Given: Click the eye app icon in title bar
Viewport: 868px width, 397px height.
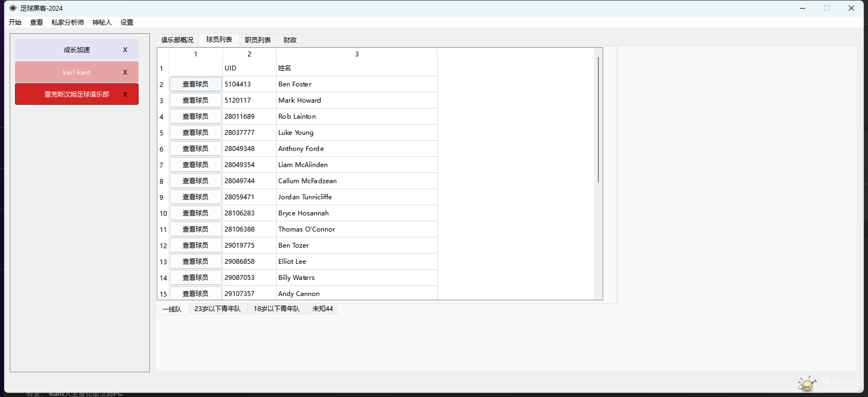Looking at the screenshot, I should coord(13,8).
